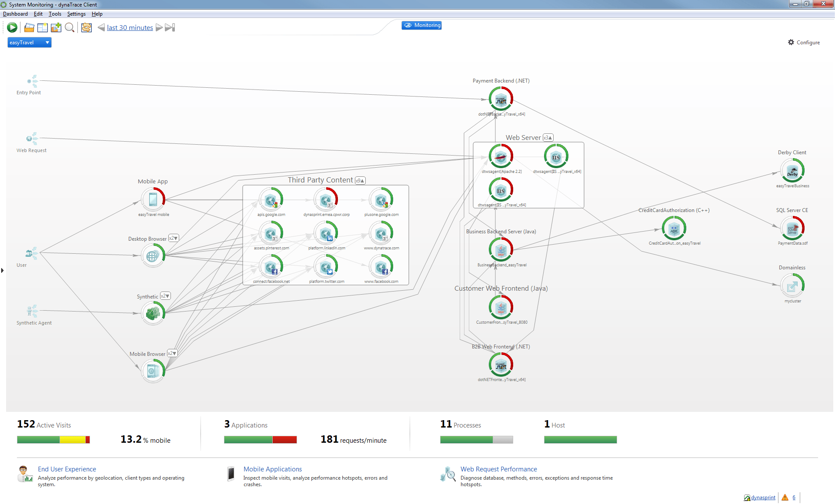835x504 pixels.
Task: Select the IIS node beside Apache
Action: (556, 156)
